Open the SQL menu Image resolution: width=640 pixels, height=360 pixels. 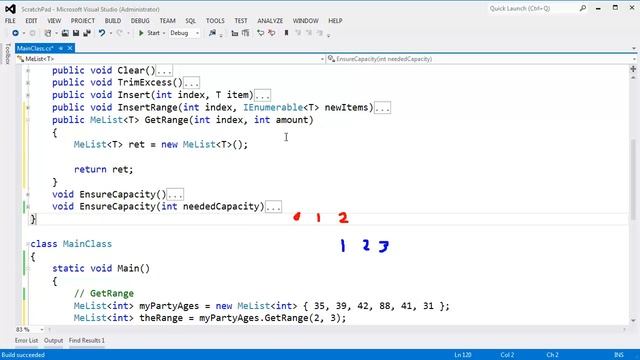coord(191,21)
